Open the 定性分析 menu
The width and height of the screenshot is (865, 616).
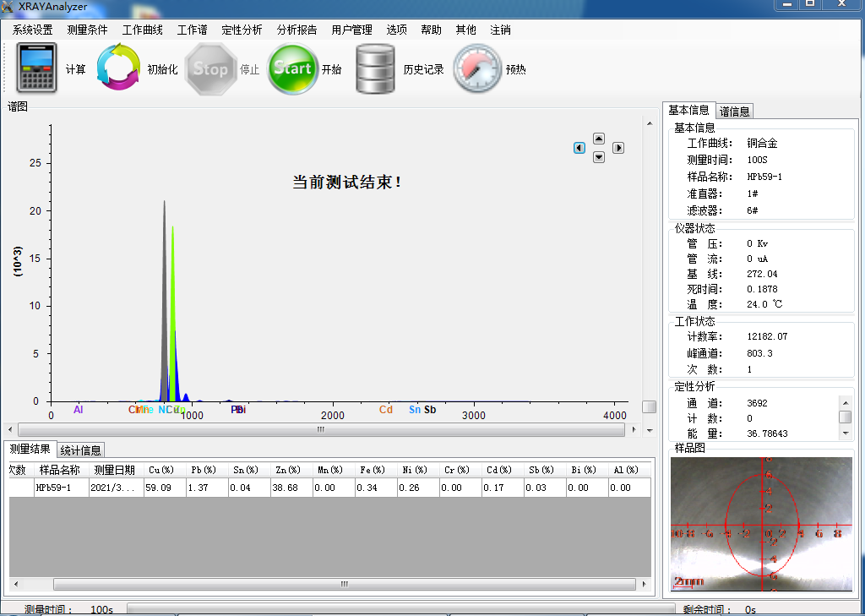(x=242, y=30)
